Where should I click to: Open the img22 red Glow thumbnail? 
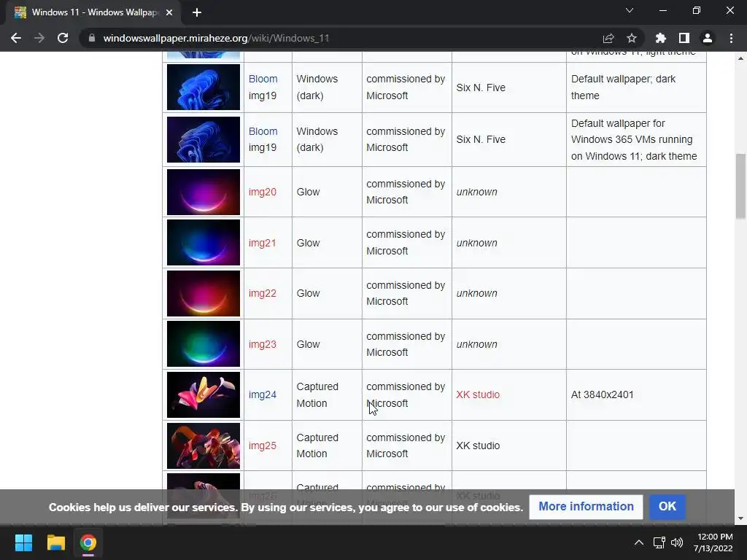pos(204,293)
